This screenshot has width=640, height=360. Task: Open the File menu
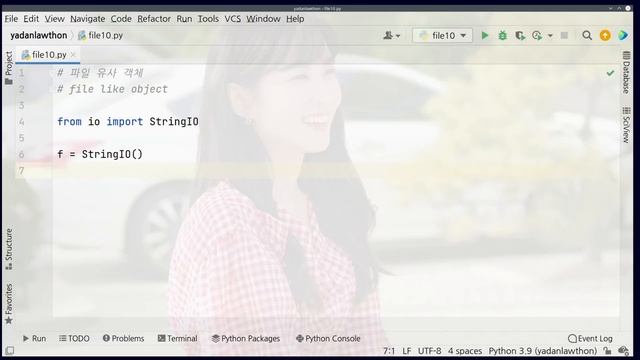(x=11, y=19)
